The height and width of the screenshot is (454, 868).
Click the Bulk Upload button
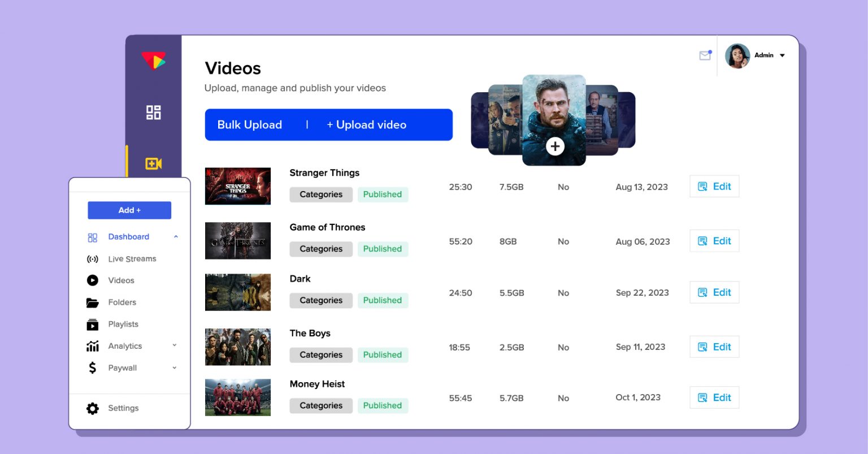coord(250,125)
